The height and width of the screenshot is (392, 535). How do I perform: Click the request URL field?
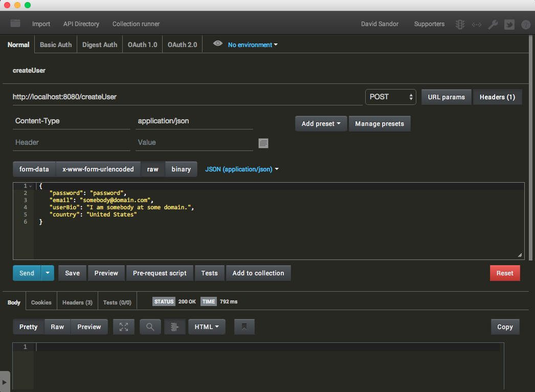tap(187, 97)
